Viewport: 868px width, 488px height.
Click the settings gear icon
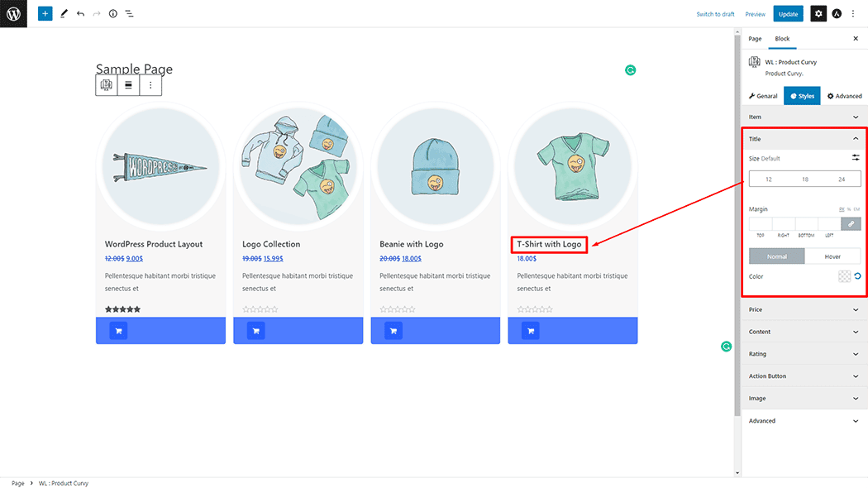(818, 14)
